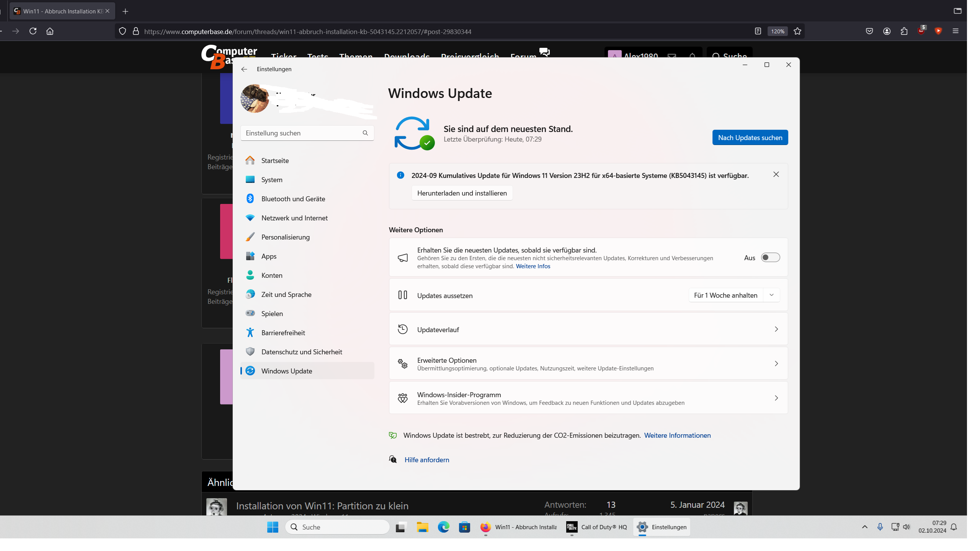Click the Firefox bookmark star icon
Viewport: 980px width, 551px height.
coord(797,31)
